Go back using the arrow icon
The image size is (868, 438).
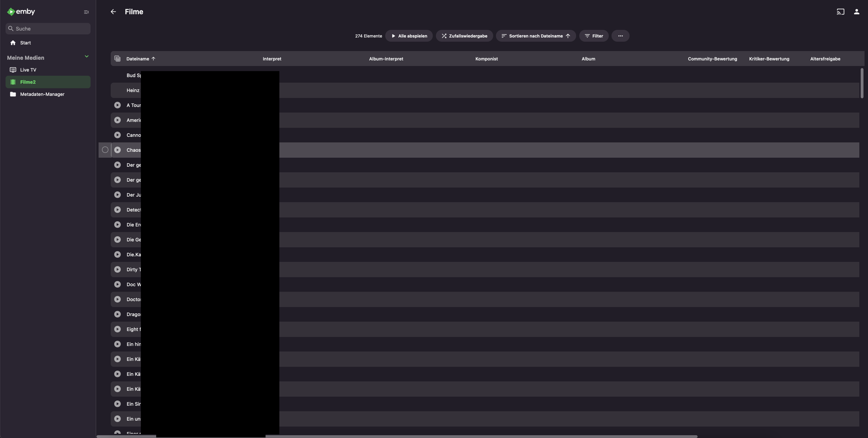coord(113,12)
